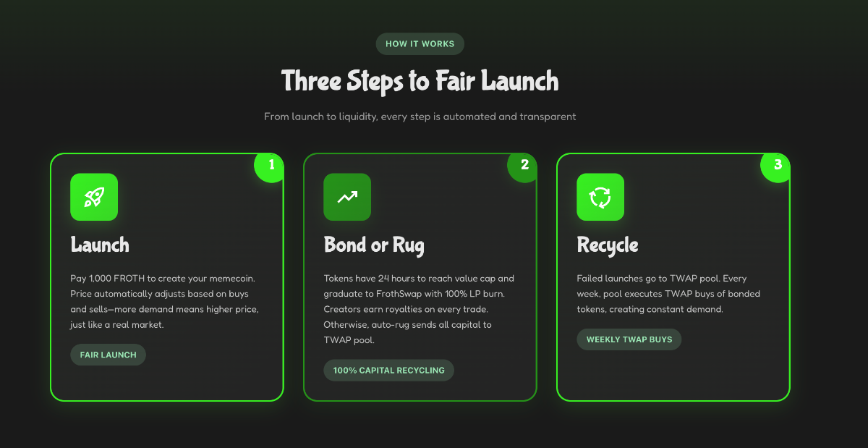Select the step 1 number badge
The image size is (868, 448).
(x=271, y=165)
